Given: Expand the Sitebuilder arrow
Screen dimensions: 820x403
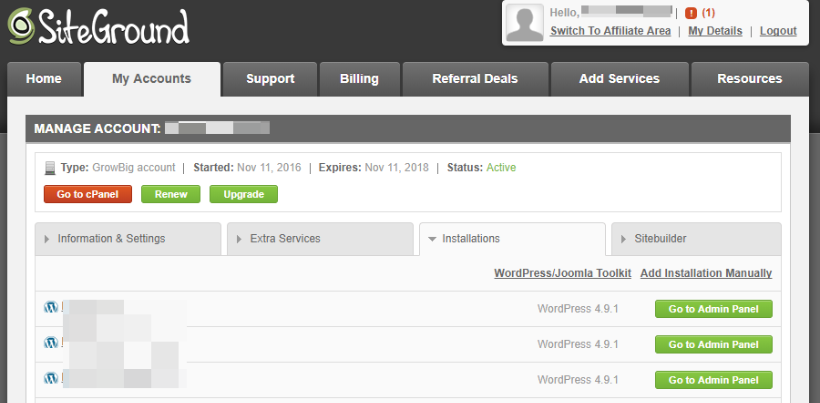Looking at the screenshot, I should [x=623, y=239].
